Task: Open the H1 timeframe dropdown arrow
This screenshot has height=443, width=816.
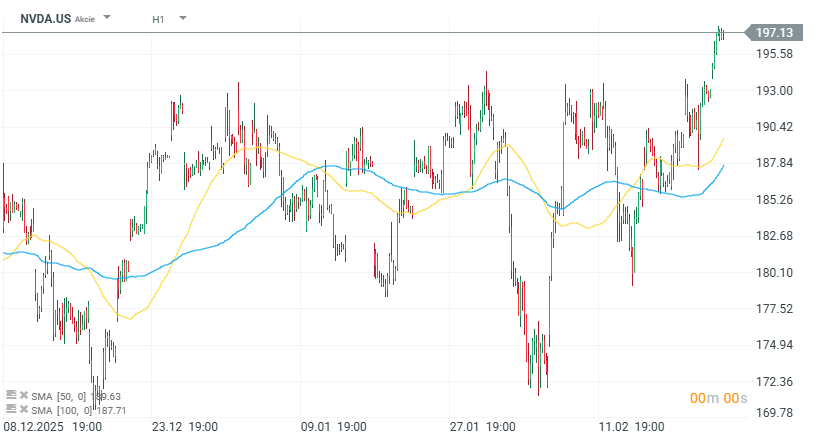Action: (x=183, y=18)
